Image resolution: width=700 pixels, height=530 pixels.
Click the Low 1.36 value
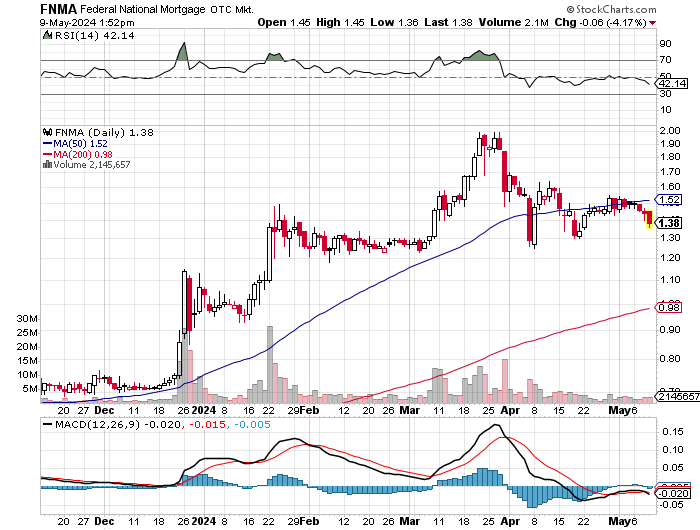(394, 22)
